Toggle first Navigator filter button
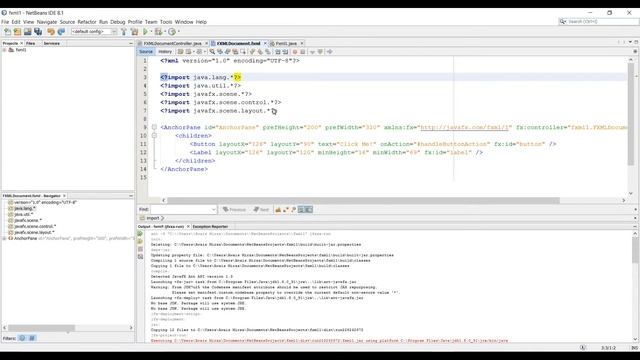640x360 pixels. [x=22, y=338]
